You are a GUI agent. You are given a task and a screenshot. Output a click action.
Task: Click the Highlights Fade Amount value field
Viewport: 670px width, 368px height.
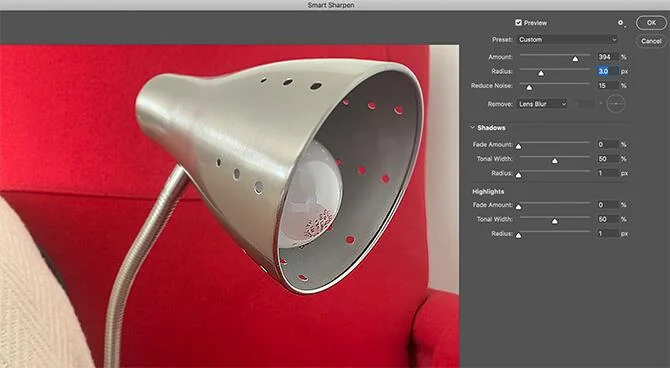pos(607,205)
